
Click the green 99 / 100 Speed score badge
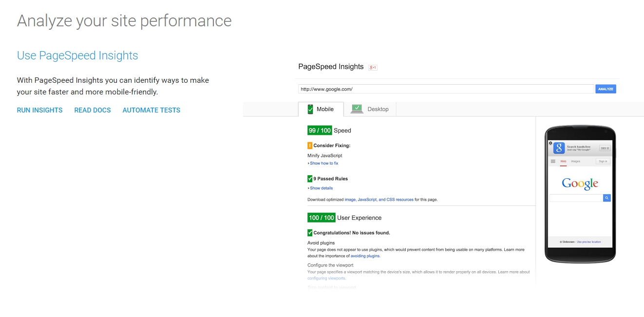[x=320, y=131]
